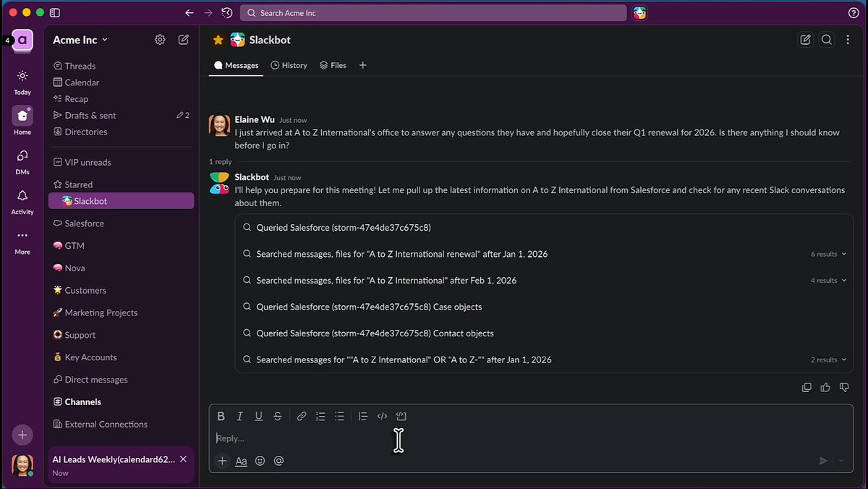Expand the 6 results dropdown
The width and height of the screenshot is (868, 489).
(x=829, y=254)
